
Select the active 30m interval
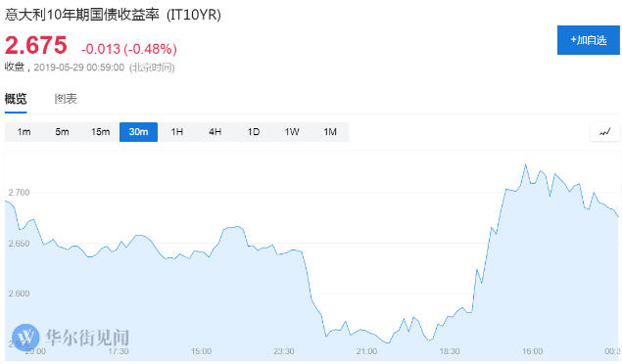click(x=138, y=132)
